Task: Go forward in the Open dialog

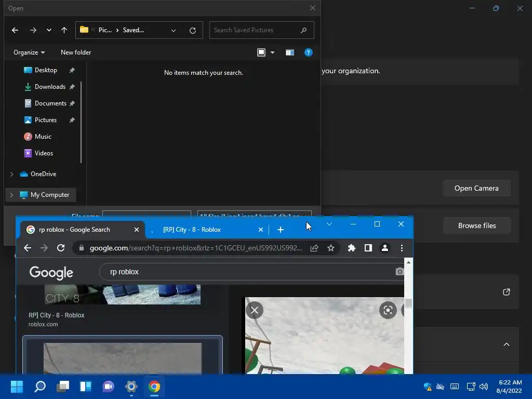Action: click(33, 30)
